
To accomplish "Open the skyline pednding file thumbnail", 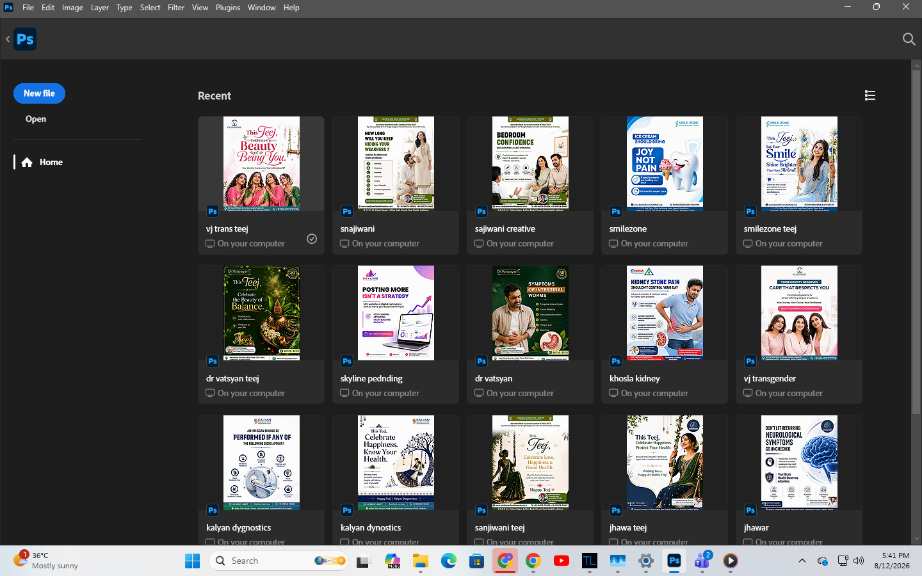I will coord(396,313).
